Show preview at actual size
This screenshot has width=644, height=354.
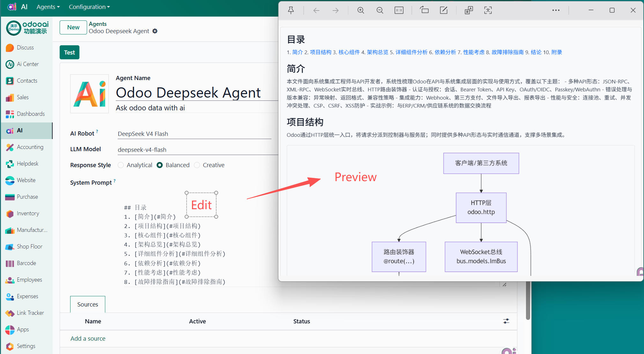pos(399,10)
